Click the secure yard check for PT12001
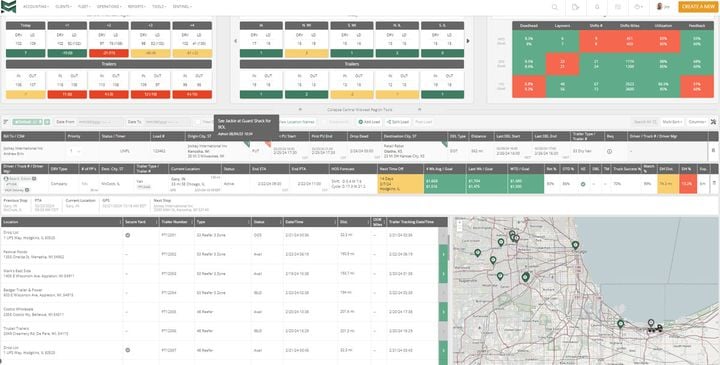The image size is (720, 365). tap(128, 235)
